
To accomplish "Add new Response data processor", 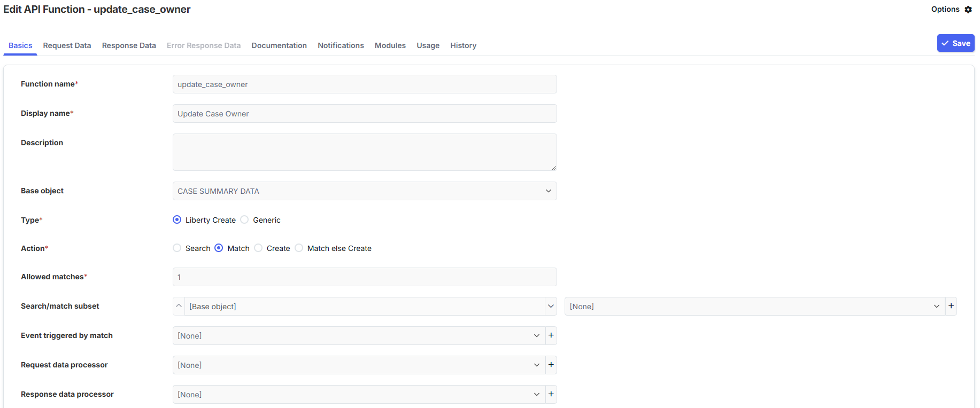I will pos(551,394).
